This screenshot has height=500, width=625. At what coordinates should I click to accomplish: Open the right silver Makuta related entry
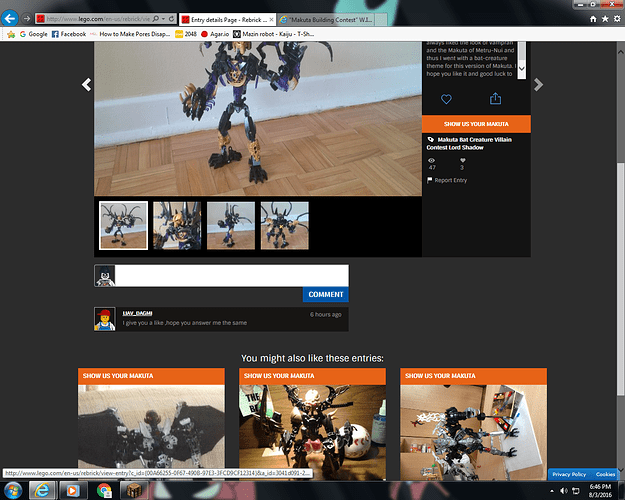[x=474, y=432]
